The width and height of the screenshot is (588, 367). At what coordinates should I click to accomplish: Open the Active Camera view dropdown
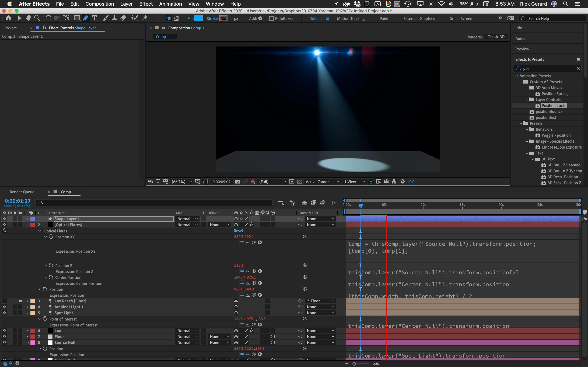[x=322, y=182]
